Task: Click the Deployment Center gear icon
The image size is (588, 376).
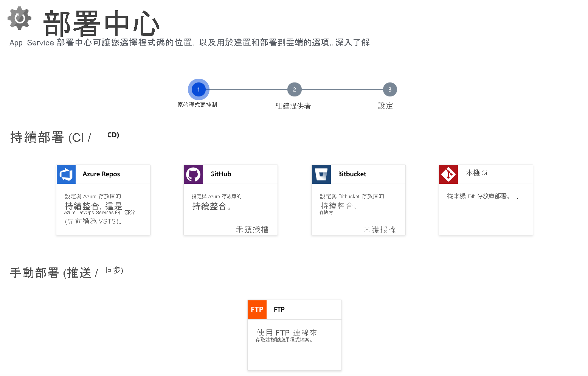Action: click(19, 18)
